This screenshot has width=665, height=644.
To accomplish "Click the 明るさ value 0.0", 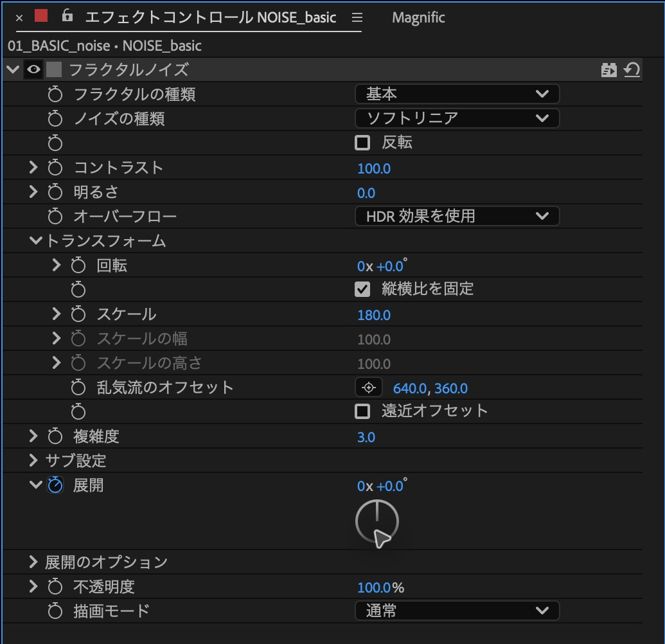I will point(366,193).
